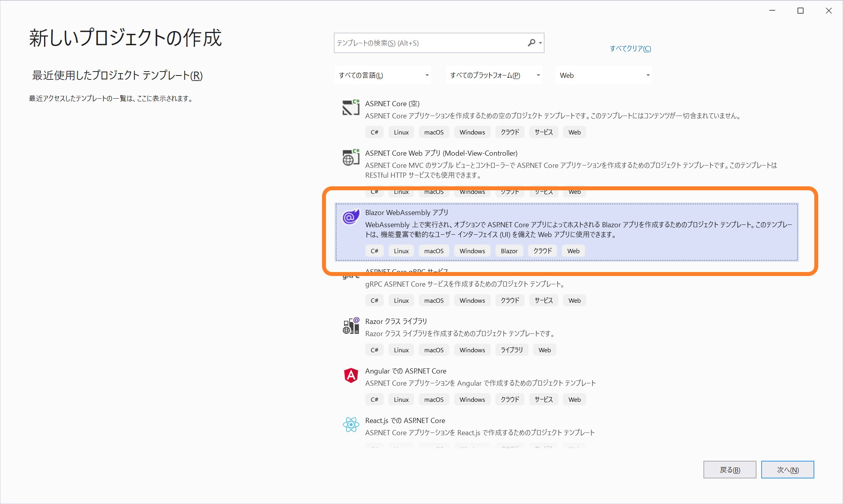Click the 新しいプロジェクトの作成 page title
This screenshot has width=843, height=504.
point(125,38)
